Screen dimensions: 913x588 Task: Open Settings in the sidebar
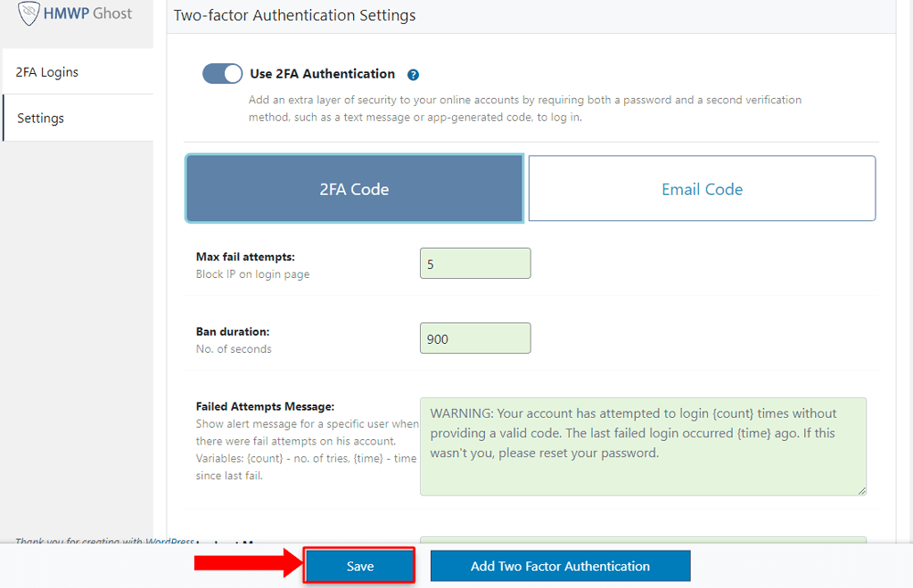40,118
